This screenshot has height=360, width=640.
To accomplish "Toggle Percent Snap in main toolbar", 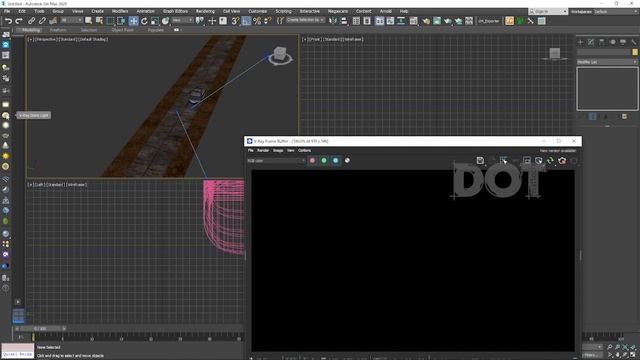I will [257, 21].
